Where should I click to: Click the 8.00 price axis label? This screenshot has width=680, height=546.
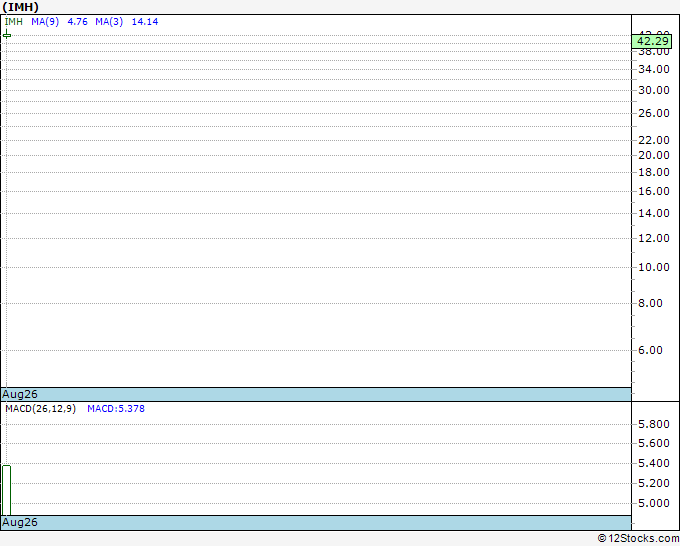click(x=650, y=303)
